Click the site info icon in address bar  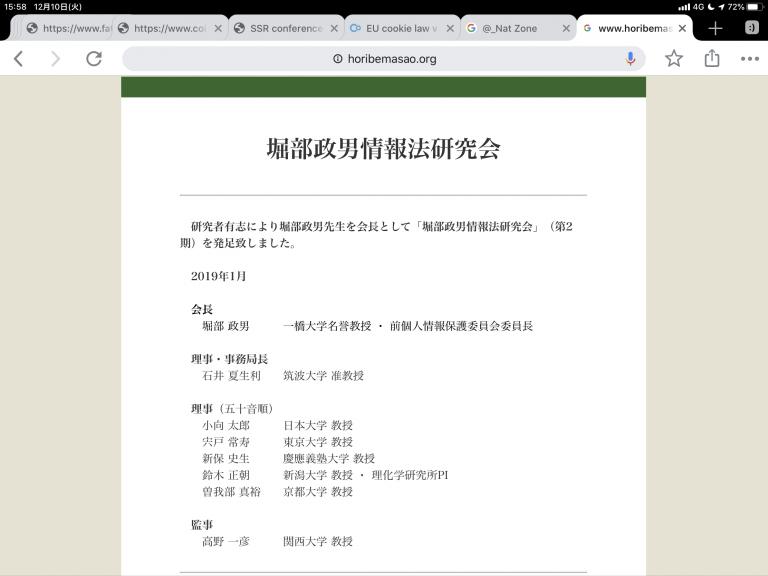[x=337, y=59]
